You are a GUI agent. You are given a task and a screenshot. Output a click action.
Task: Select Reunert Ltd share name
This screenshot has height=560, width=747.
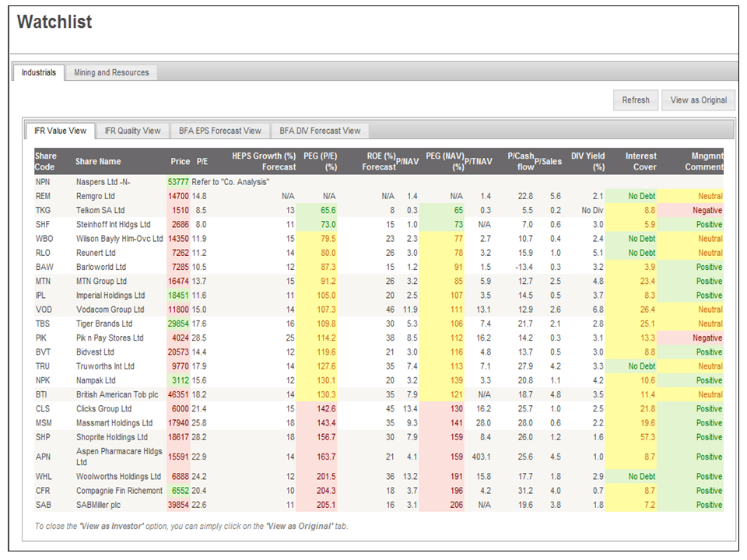[x=96, y=253]
